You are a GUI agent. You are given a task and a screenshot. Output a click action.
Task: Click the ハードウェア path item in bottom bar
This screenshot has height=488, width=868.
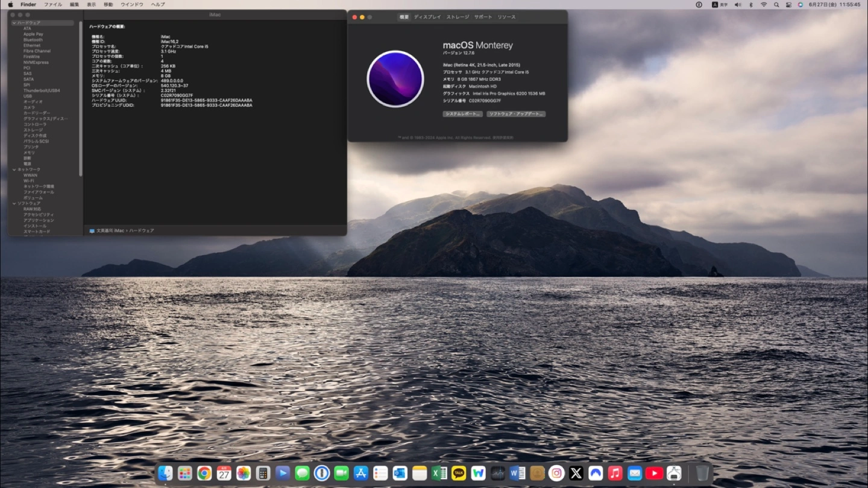[141, 230]
